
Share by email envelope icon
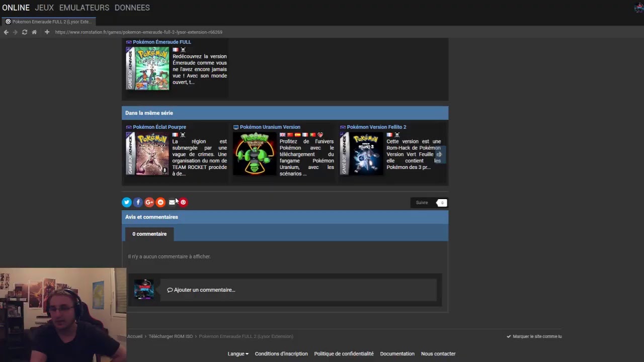172,202
